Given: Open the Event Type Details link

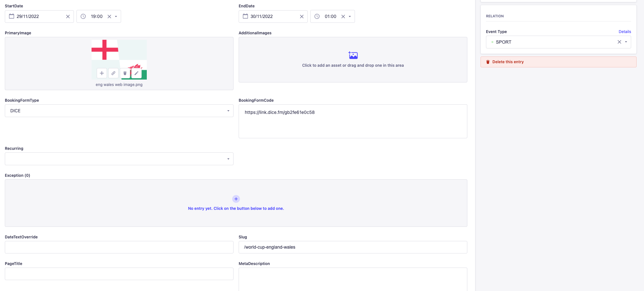Looking at the screenshot, I should coord(625,32).
